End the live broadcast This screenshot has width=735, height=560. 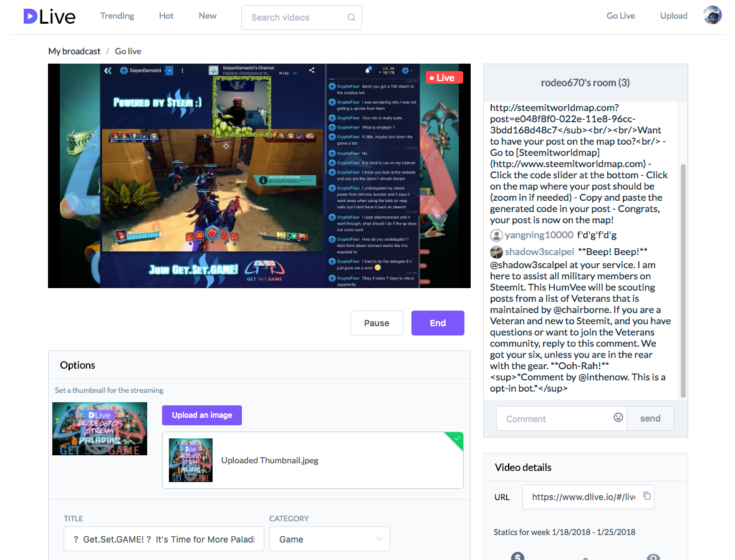(x=438, y=322)
